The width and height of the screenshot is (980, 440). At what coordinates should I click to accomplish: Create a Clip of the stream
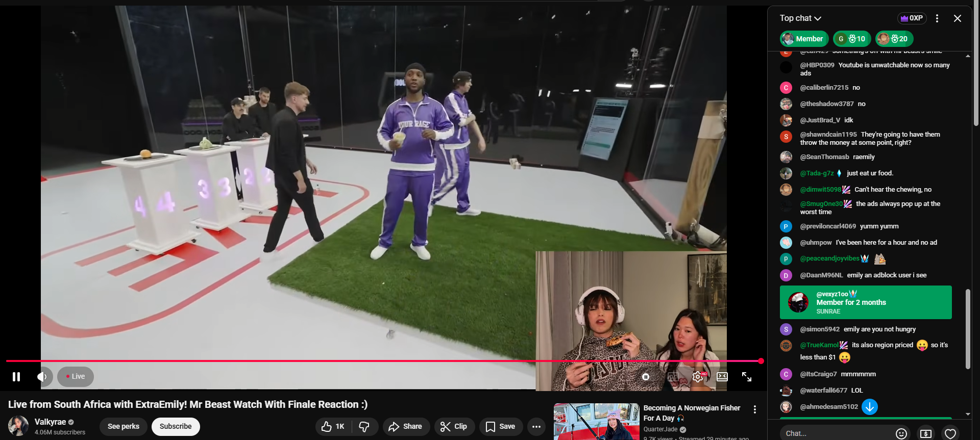point(454,427)
